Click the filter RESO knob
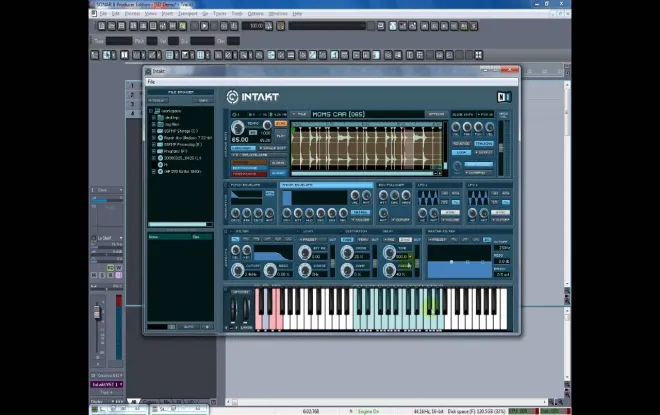This screenshot has height=415, width=660. (270, 269)
